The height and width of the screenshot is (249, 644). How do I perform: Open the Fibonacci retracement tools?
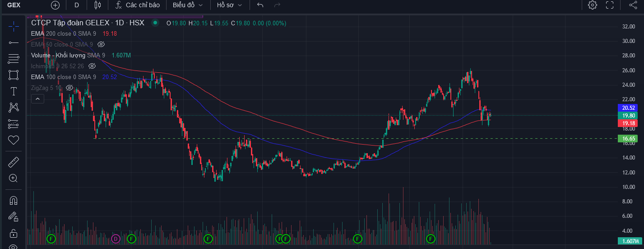coord(14,59)
